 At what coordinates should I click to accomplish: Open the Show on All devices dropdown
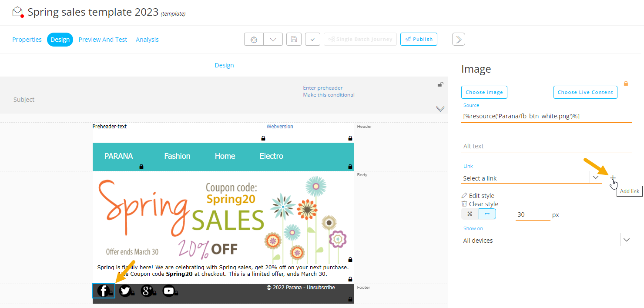point(547,240)
